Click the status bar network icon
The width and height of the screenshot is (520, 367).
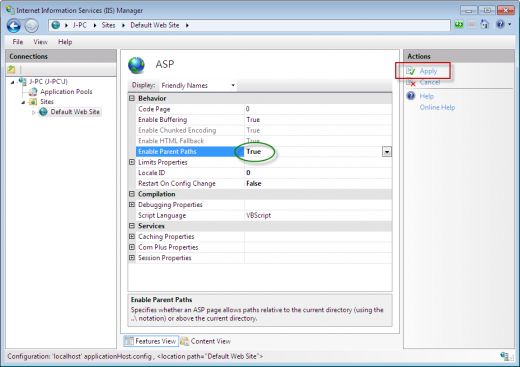[504, 356]
